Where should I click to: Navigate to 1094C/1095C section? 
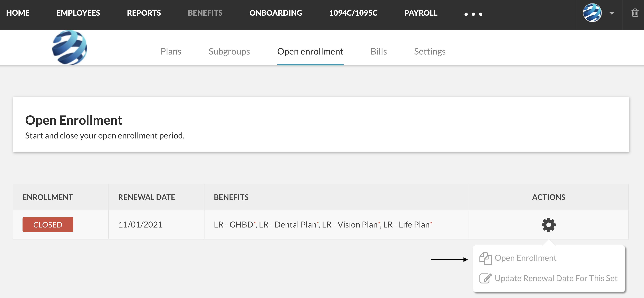(x=353, y=13)
